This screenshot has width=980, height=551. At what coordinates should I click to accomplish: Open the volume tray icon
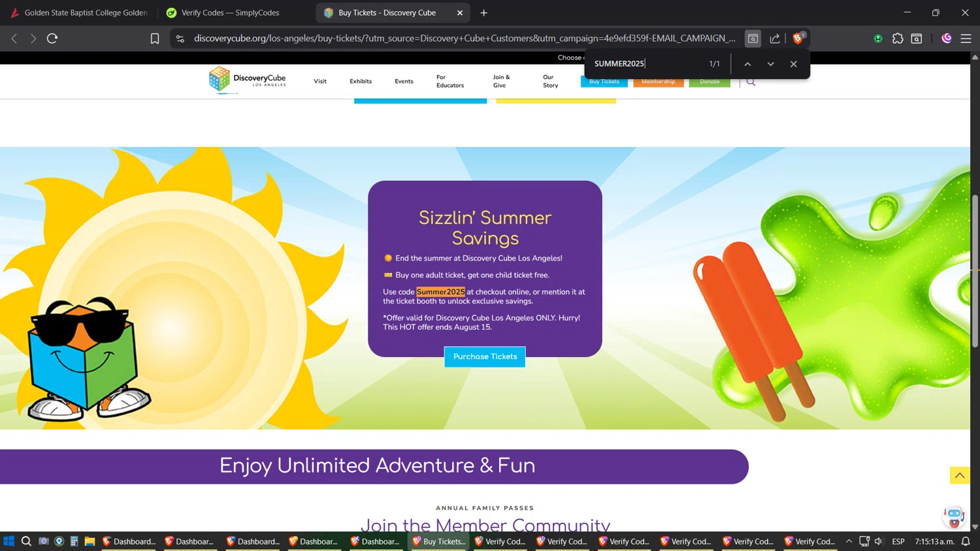pyautogui.click(x=879, y=541)
